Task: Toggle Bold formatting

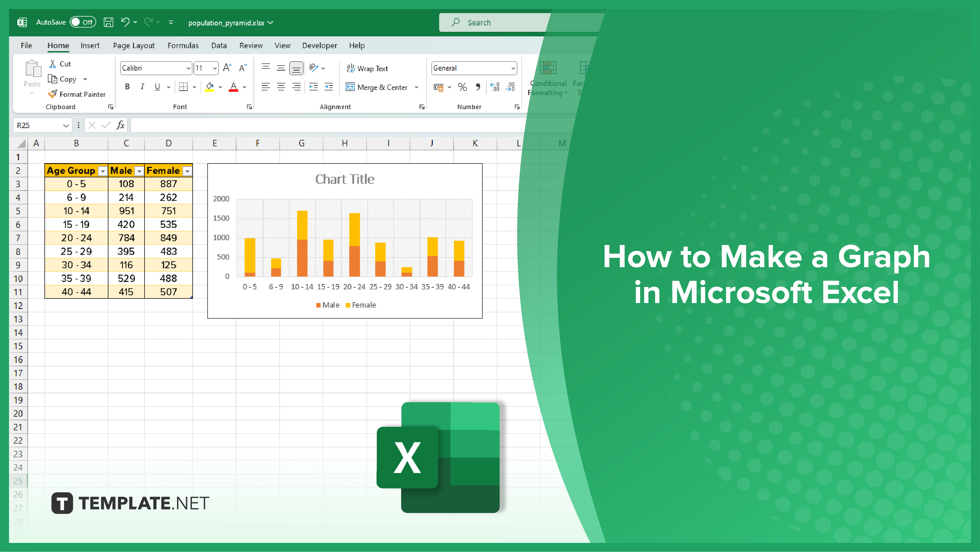Action: coord(127,87)
